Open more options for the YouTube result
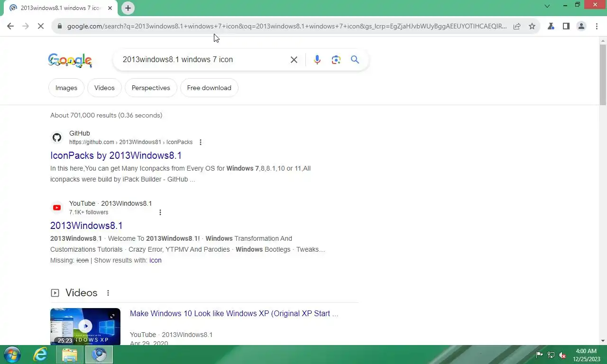Image resolution: width=607 pixels, height=364 pixels. (160, 212)
